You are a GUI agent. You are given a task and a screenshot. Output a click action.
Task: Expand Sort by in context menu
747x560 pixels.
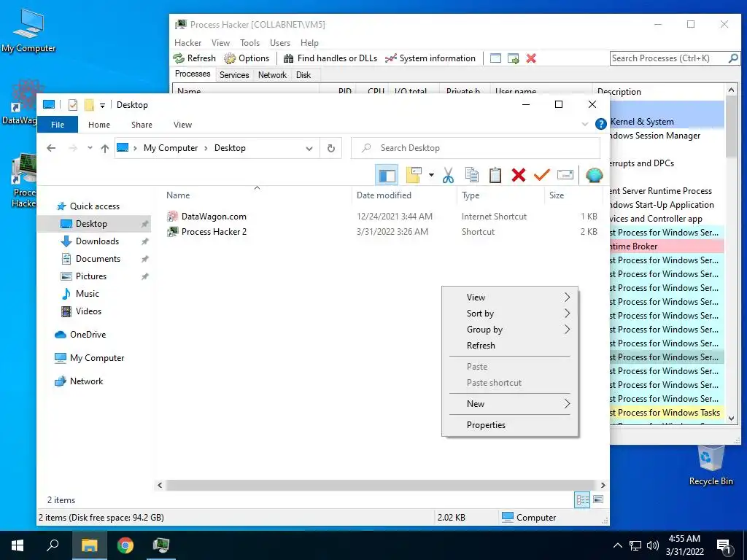pos(510,314)
